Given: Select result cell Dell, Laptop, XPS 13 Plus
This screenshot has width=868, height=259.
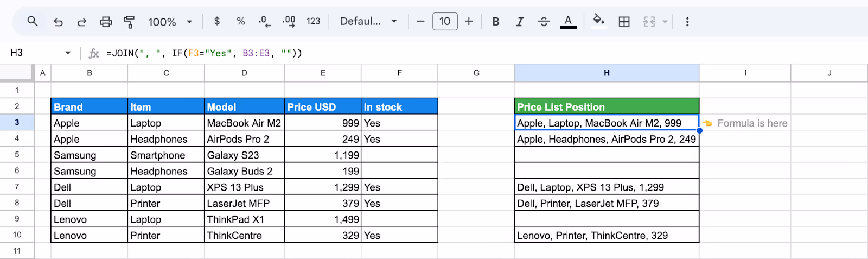Looking at the screenshot, I should tap(607, 187).
